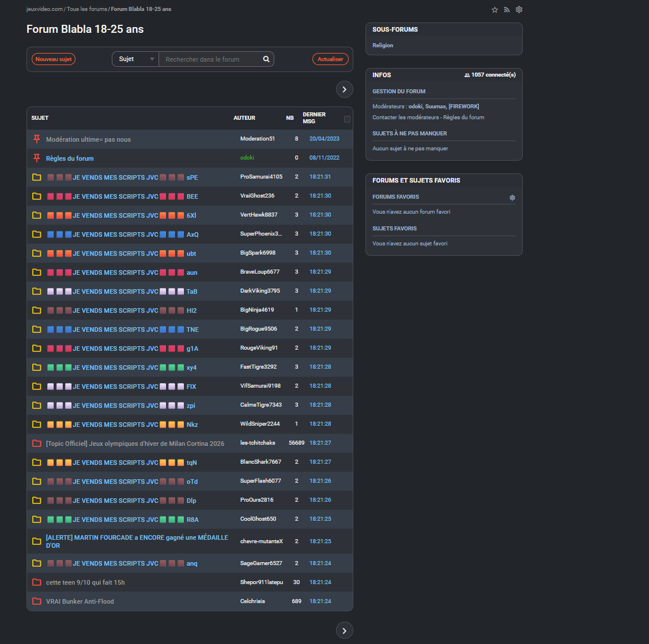Click the connected users icon in Infos
This screenshot has width=649, height=644.
click(467, 75)
